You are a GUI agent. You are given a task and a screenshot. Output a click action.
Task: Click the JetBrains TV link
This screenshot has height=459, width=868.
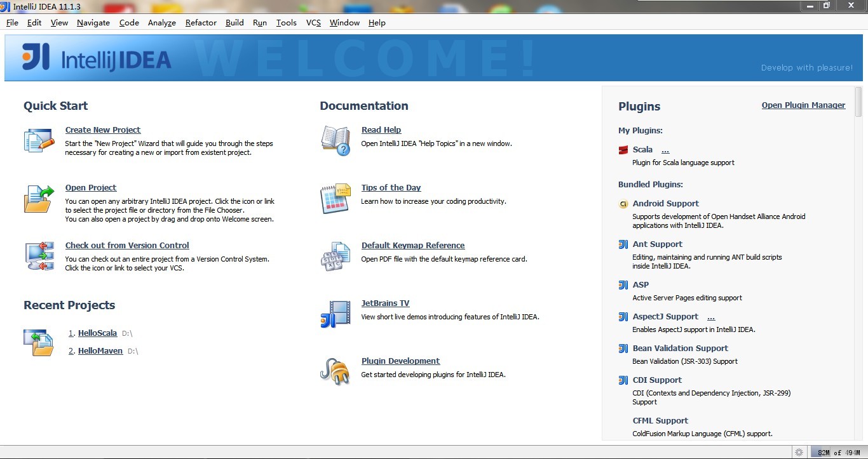pos(385,303)
